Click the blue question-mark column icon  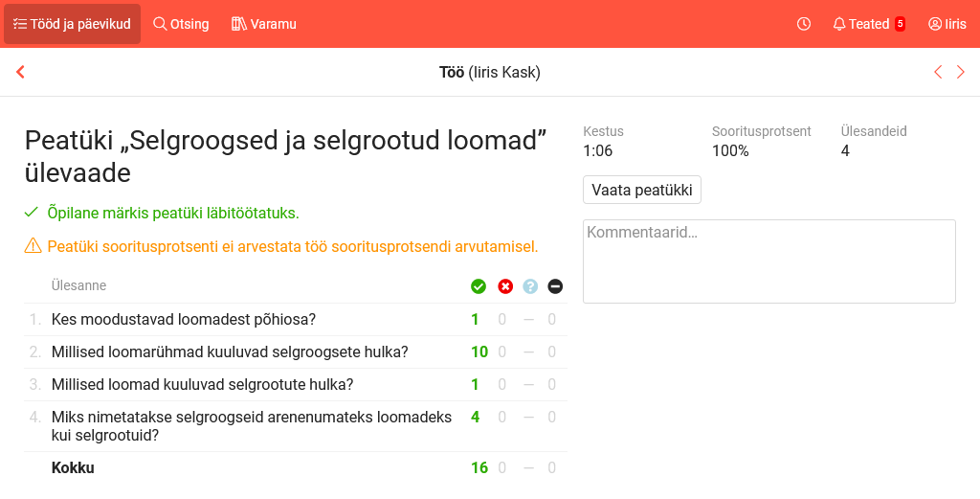[x=530, y=286]
